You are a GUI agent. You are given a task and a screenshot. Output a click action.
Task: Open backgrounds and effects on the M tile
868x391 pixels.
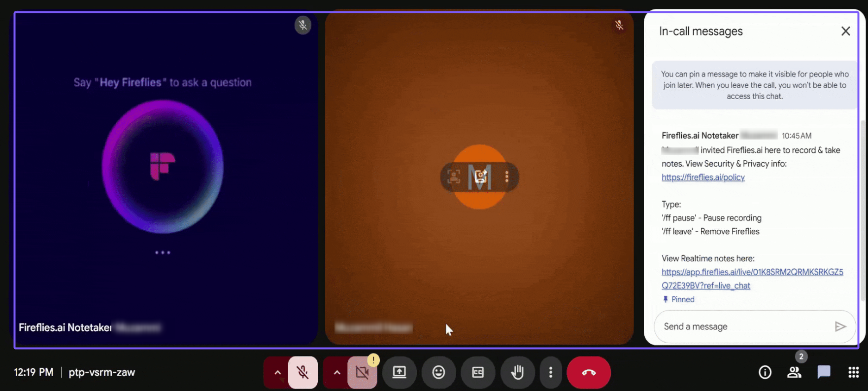480,176
